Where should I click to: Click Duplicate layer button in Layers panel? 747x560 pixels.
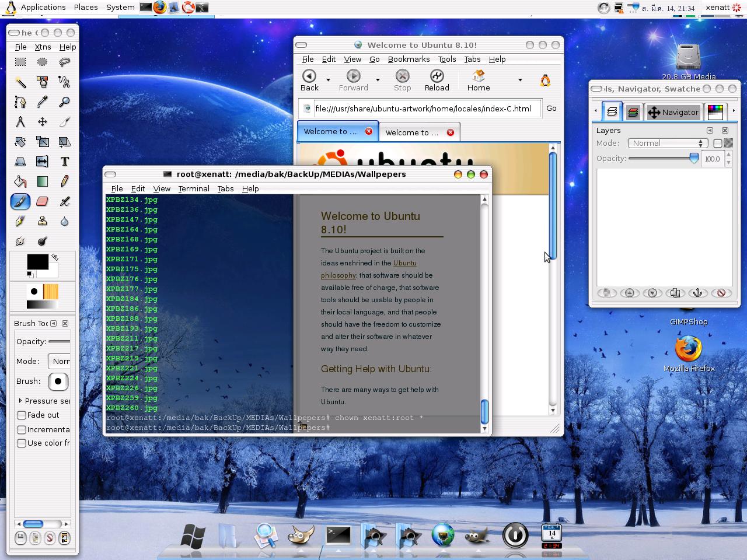(675, 293)
